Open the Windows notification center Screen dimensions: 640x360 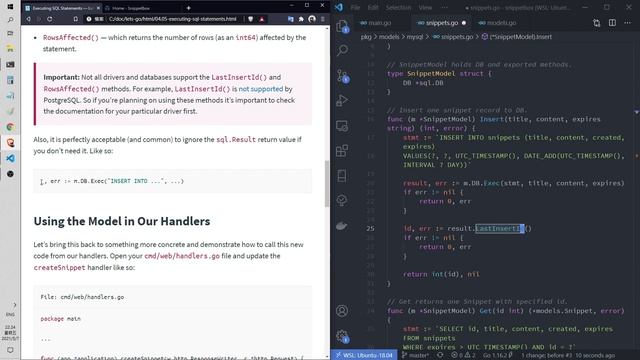click(x=10, y=350)
